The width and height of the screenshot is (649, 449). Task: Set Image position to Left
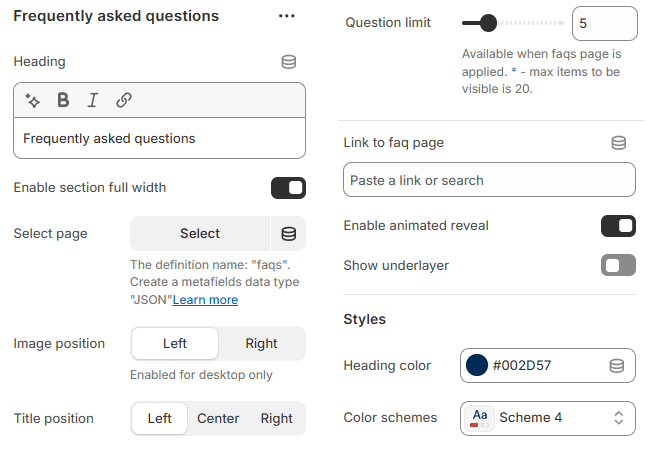175,343
